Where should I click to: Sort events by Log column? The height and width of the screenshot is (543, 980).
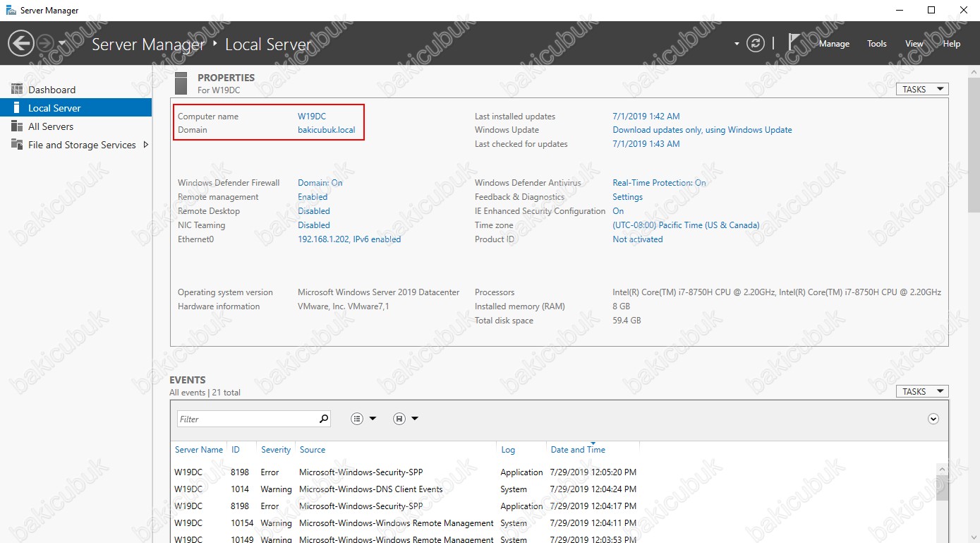coord(508,450)
